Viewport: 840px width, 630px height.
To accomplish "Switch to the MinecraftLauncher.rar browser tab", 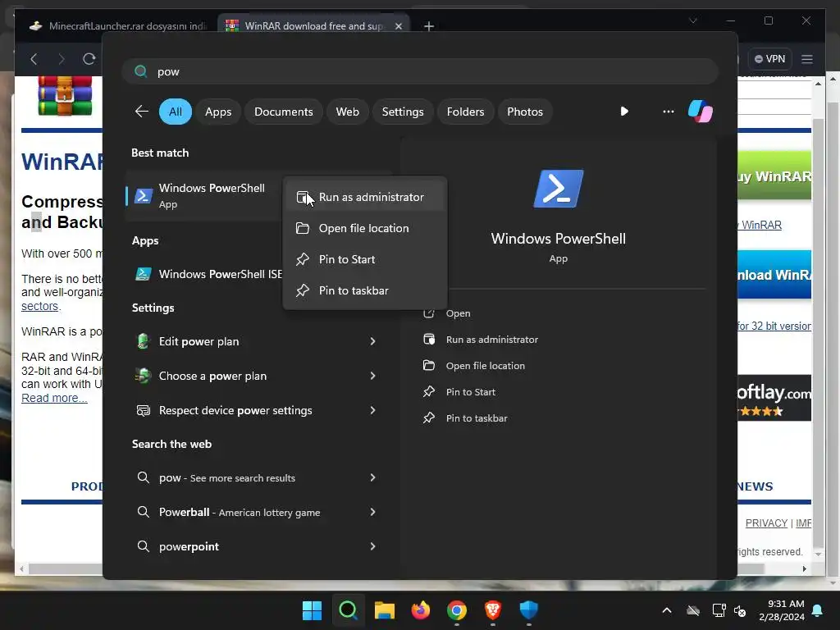I will (116, 25).
